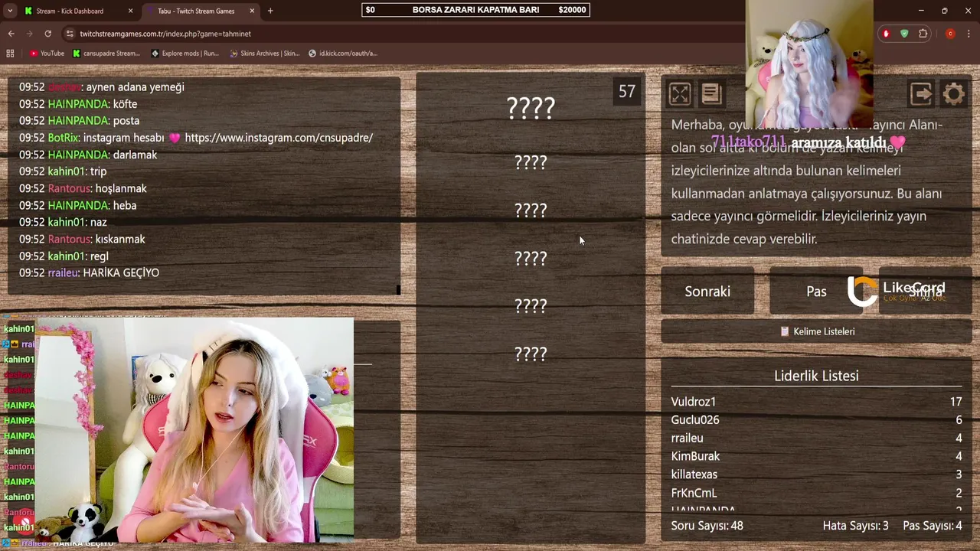Go back to the previous page
This screenshot has width=980, height=551.
(x=11, y=34)
